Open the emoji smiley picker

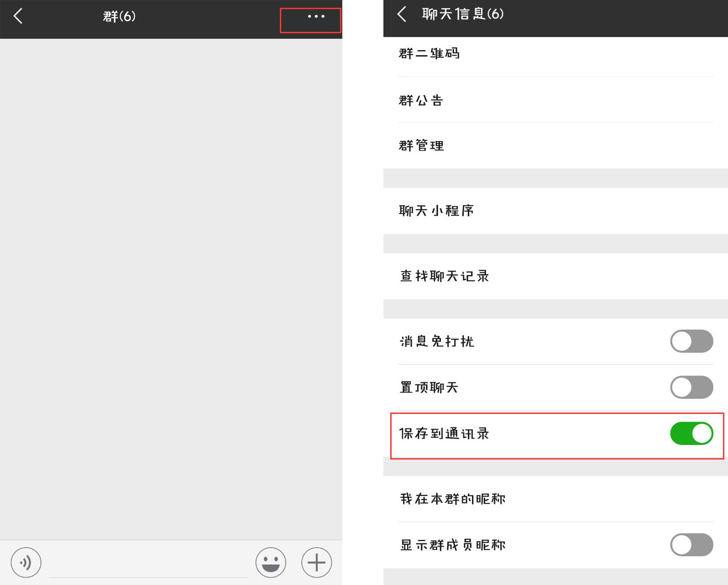point(271,562)
